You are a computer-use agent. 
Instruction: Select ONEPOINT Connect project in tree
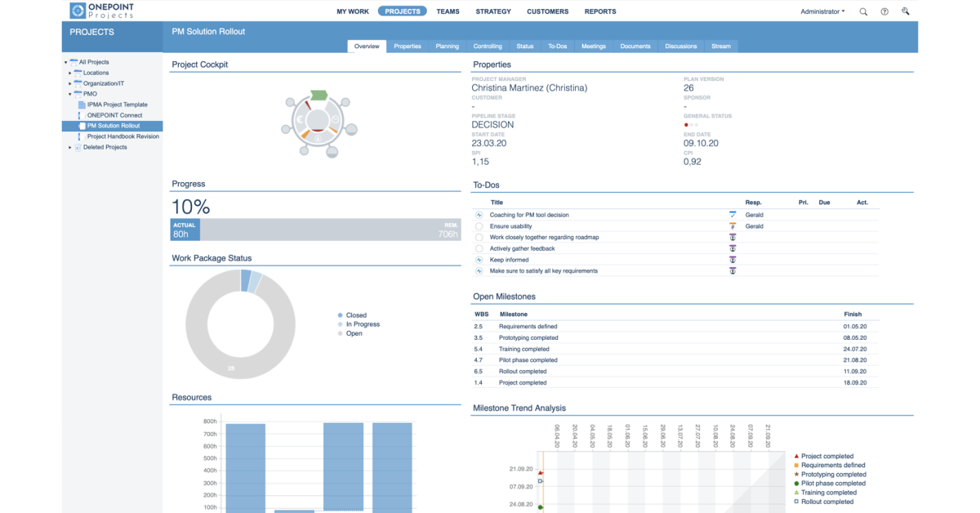tap(115, 115)
